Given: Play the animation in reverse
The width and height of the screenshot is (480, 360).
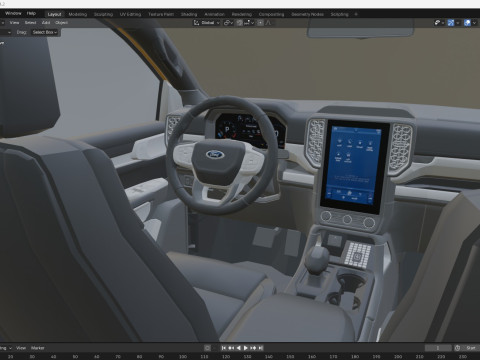Looking at the screenshot, I should [238, 348].
